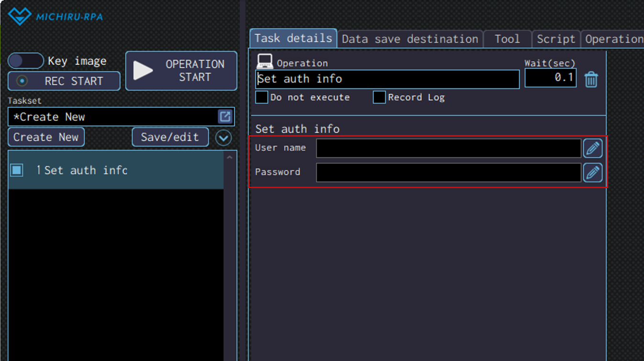Click the MICHIRU-RPA logo icon
644x361 pixels.
[x=20, y=16]
